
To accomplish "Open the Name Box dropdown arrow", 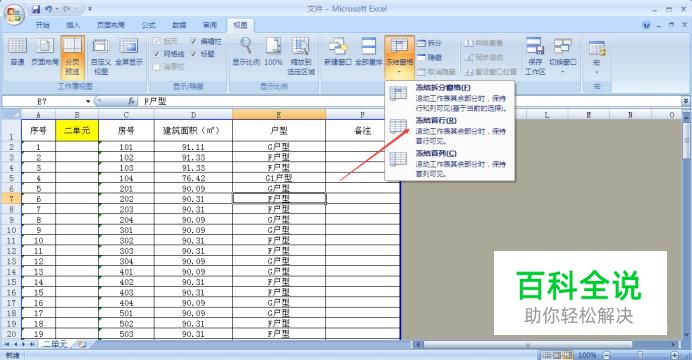I will point(88,101).
